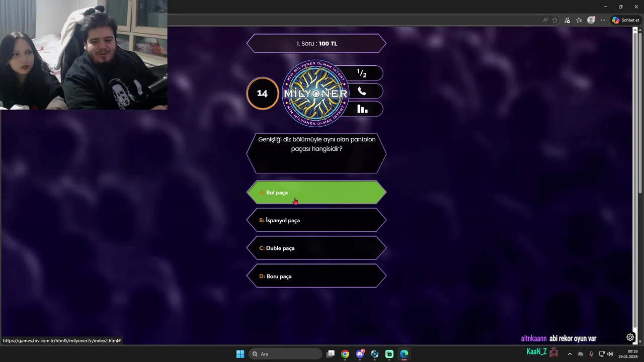Show hidden system tray icons
The width and height of the screenshot is (644, 362).
[570, 354]
